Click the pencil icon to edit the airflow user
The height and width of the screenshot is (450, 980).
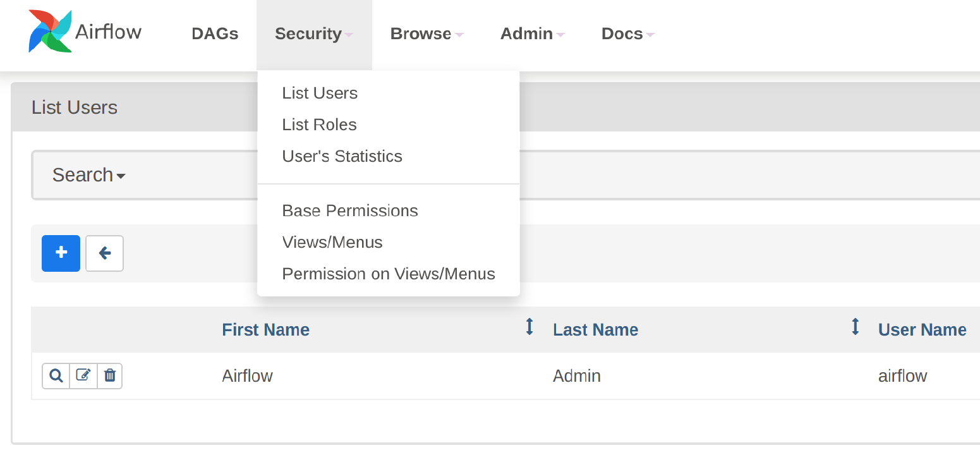click(x=82, y=375)
